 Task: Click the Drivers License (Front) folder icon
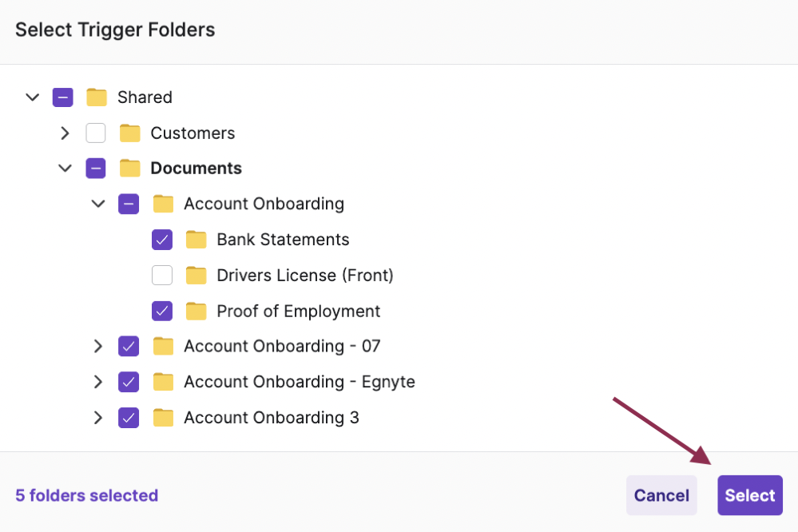[x=196, y=275]
